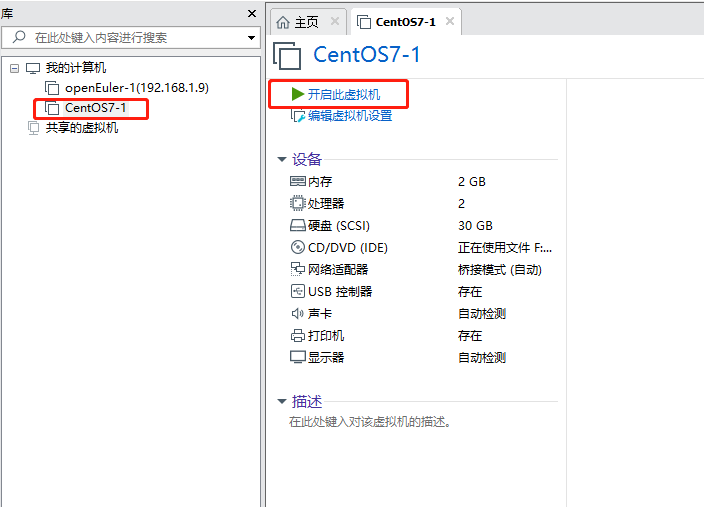Open the library search dropdown arrow
The height and width of the screenshot is (507, 704).
pyautogui.click(x=251, y=38)
